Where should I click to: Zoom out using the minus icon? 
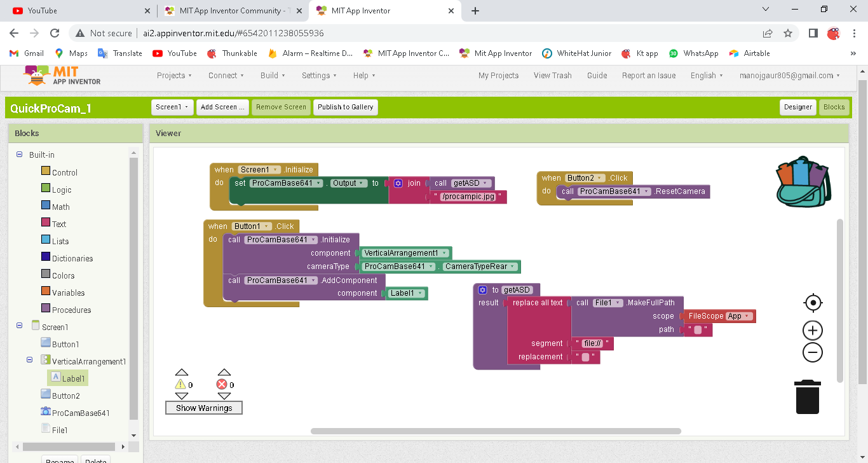pos(813,352)
